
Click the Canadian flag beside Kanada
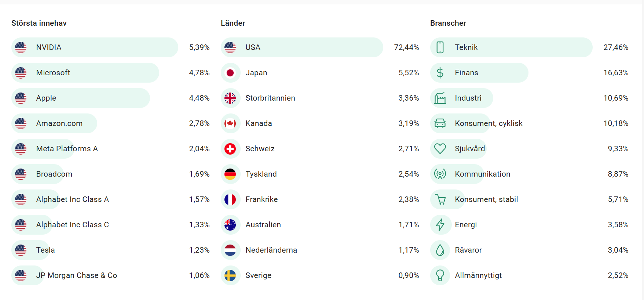tap(230, 123)
